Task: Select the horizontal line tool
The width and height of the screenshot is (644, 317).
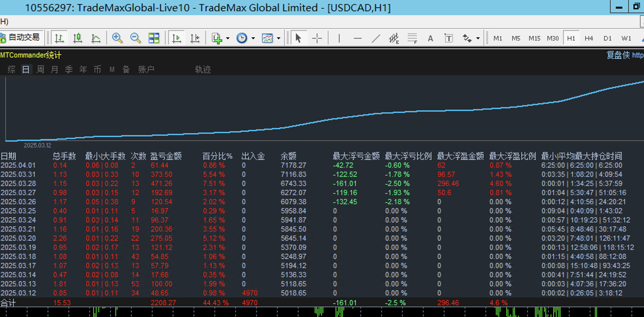Action: 358,38
